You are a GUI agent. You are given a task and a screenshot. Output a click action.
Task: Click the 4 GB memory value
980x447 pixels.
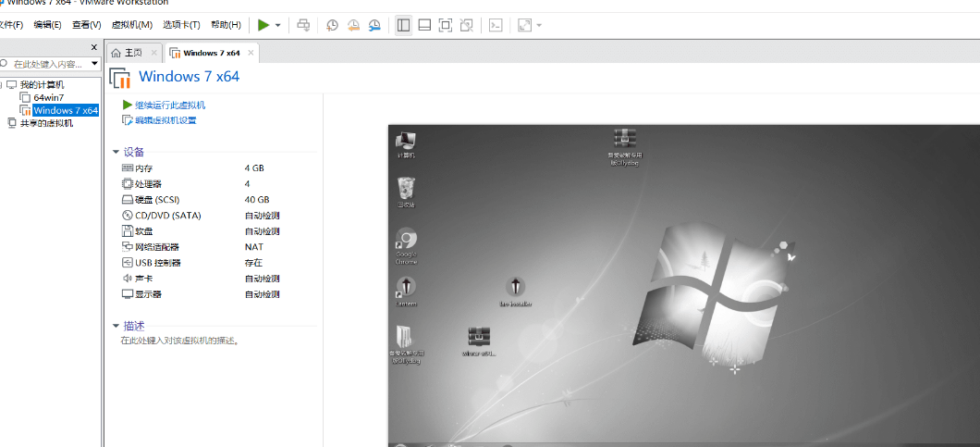(254, 168)
